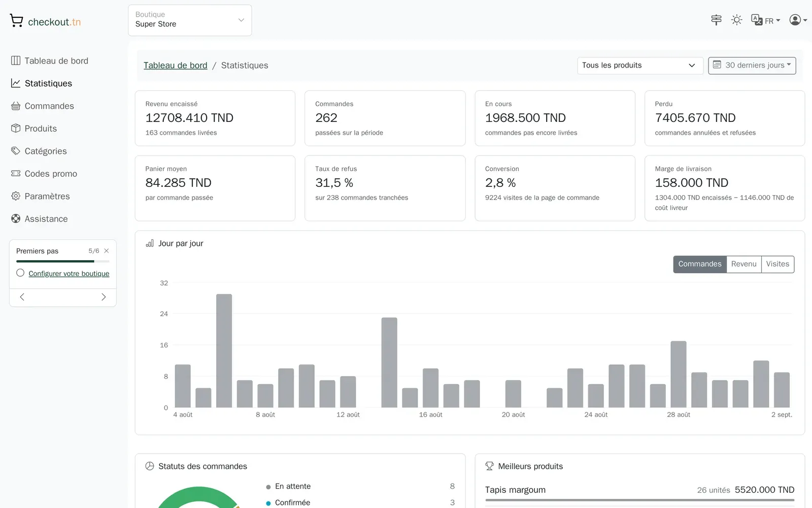Click the Revenu encaissé 12708.410 TND value
This screenshot has width=812, height=508.
(x=189, y=118)
